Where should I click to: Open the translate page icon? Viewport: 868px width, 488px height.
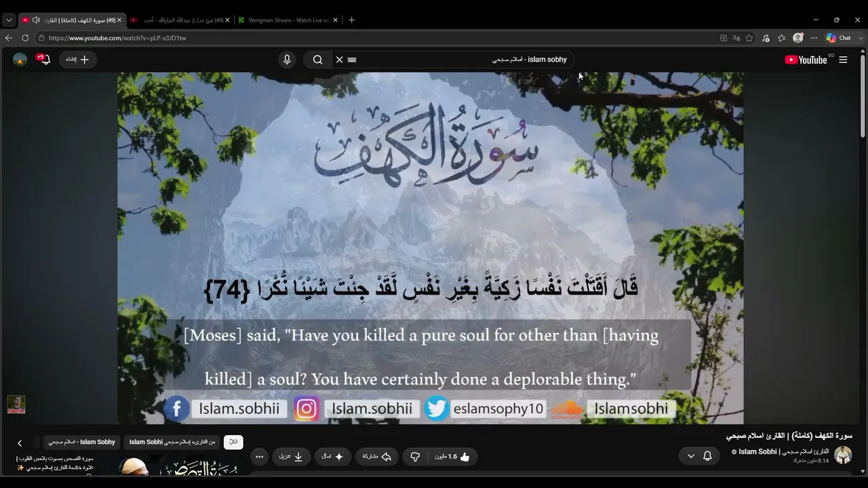point(736,38)
